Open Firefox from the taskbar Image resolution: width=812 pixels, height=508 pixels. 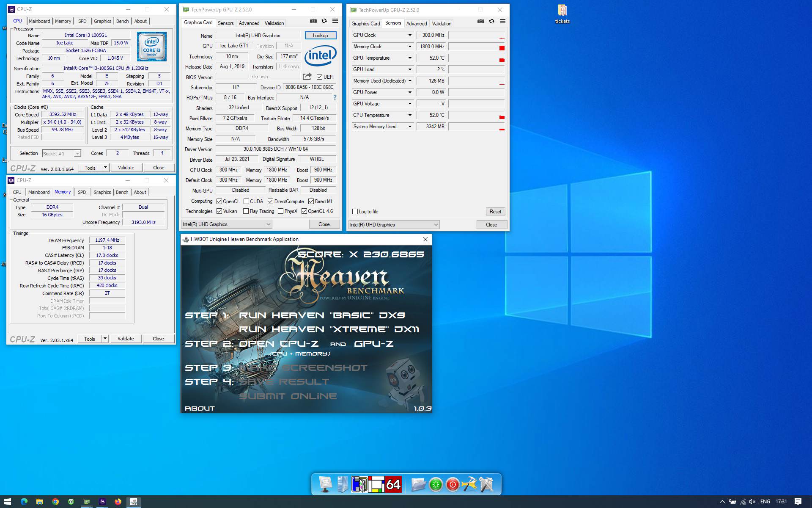point(118,502)
